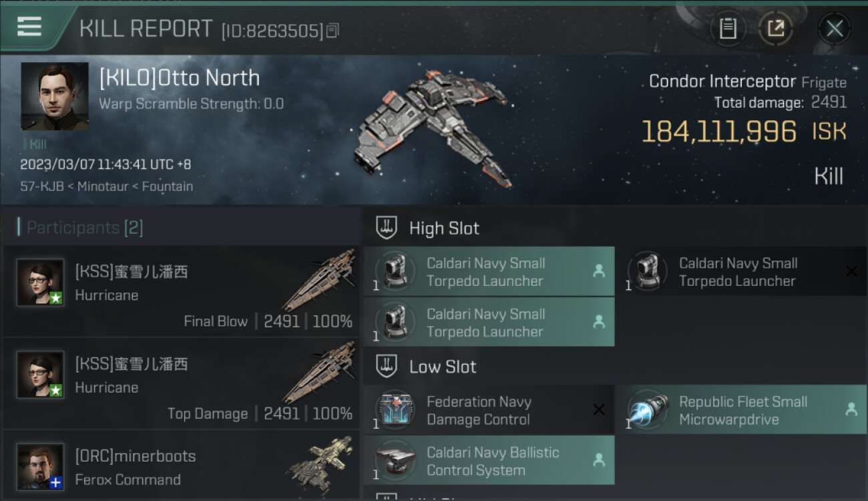Click the Caldari Navy Ballistic Control System icon

point(395,460)
